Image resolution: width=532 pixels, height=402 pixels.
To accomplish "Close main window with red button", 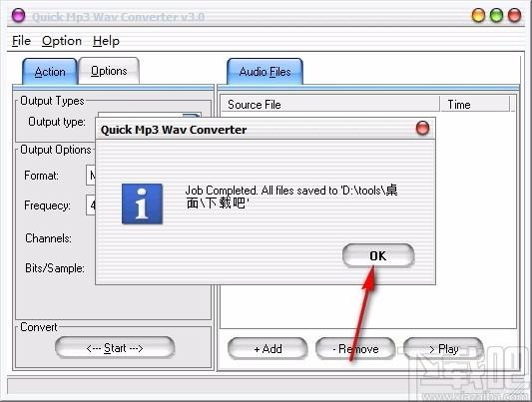I will tap(514, 16).
